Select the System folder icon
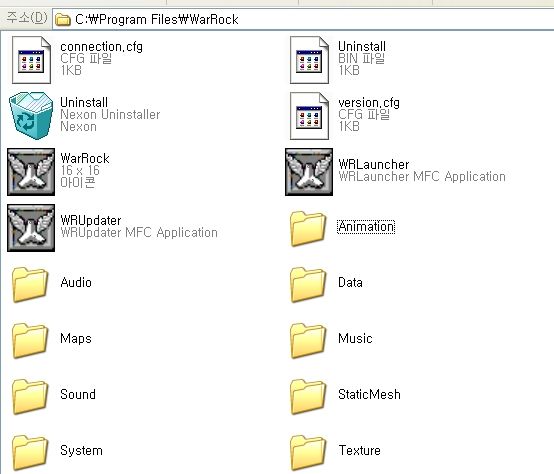The height and width of the screenshot is (474, 554). pos(30,452)
